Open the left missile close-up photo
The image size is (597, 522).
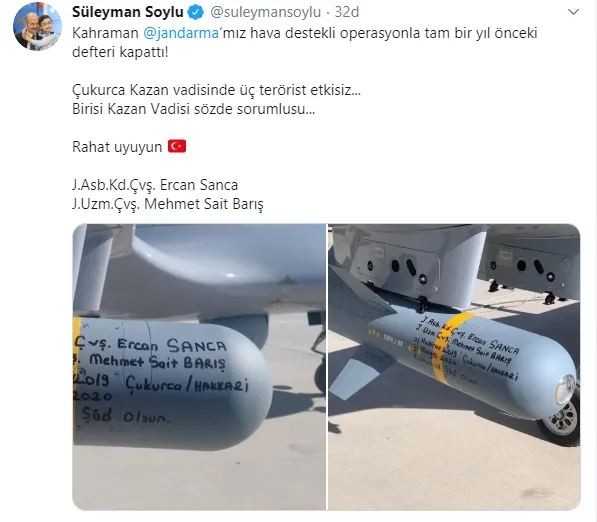199,367
